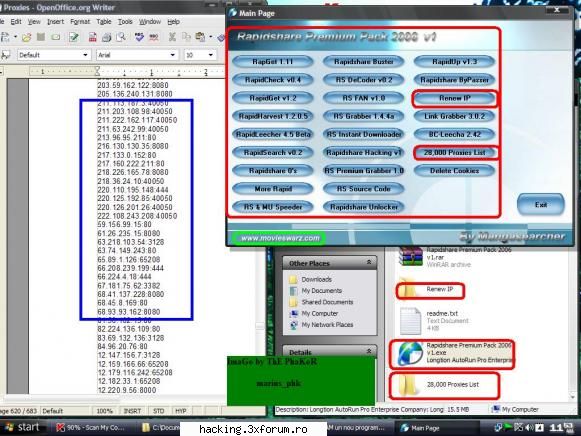This screenshot has height=436, width=581.
Task: Open the Insert menu in Writer
Action: point(56,22)
